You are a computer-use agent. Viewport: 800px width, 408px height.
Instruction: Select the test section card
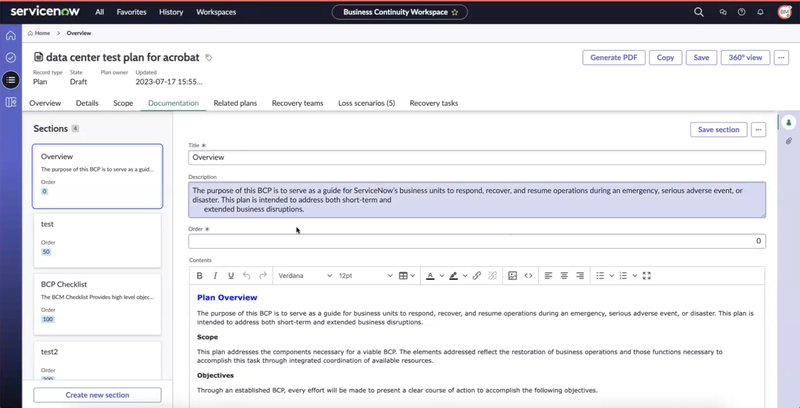(97, 241)
